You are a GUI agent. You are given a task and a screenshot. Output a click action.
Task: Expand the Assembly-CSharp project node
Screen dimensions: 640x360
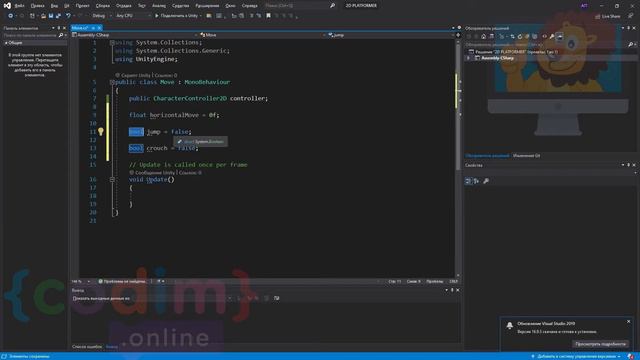coord(468,58)
